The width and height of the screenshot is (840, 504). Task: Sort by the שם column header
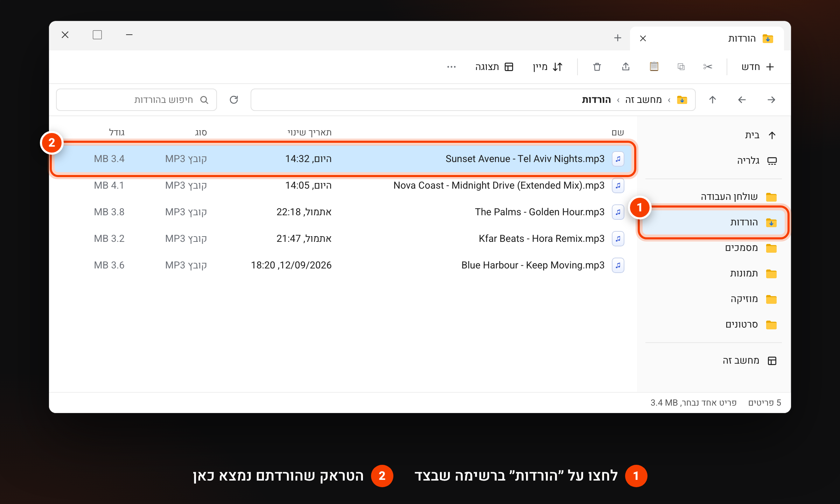pyautogui.click(x=618, y=132)
